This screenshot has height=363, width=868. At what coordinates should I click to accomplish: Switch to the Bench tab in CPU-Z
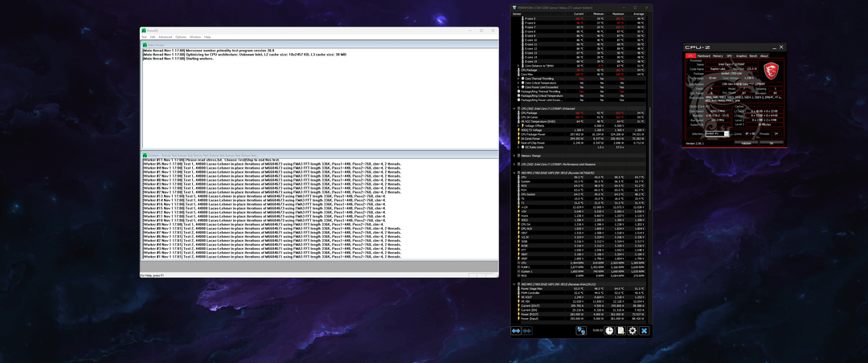(x=753, y=56)
